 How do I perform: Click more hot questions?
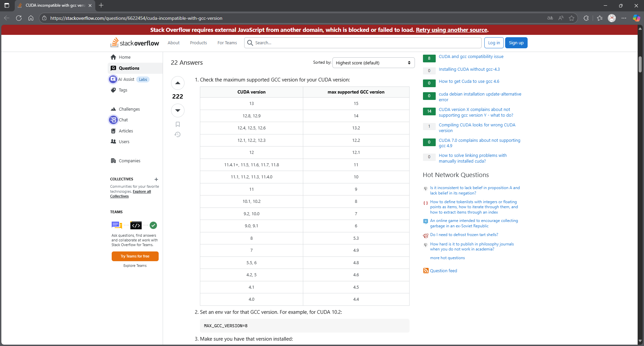447,258
